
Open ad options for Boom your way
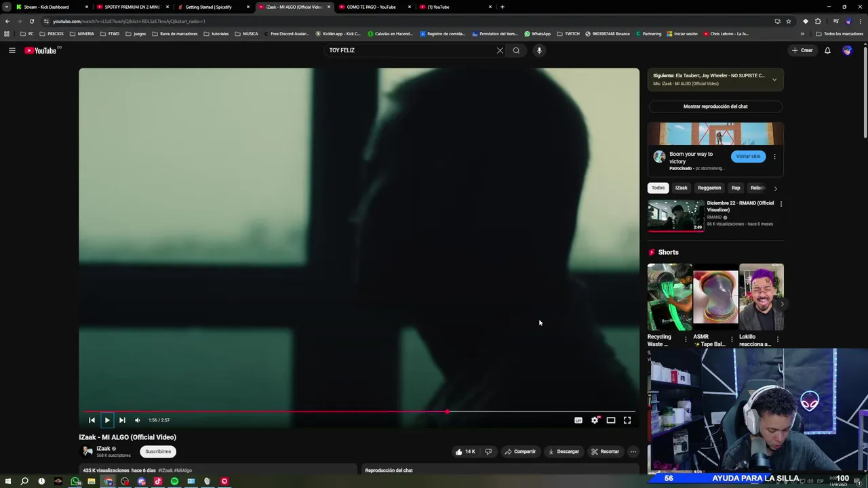774,157
